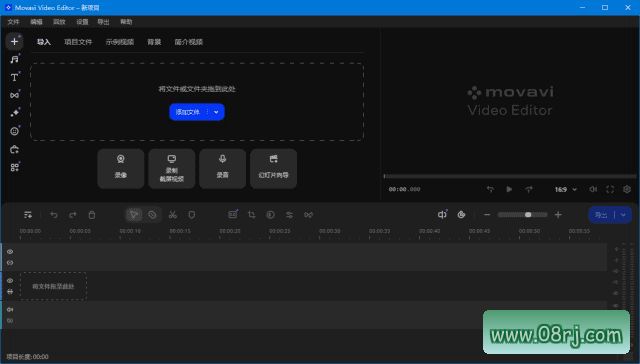The height and width of the screenshot is (364, 640).
Task: Click the preview playback progress bar
Action: point(509,176)
